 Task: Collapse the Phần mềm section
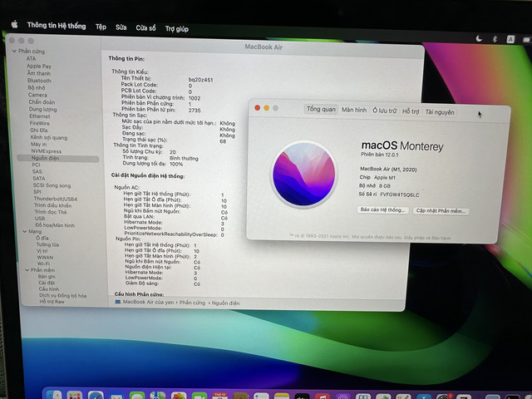pyautogui.click(x=27, y=269)
